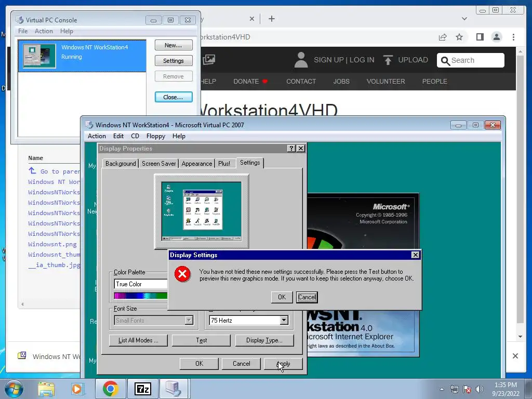Viewport: 532px width, 399px height.
Task: Click the monitor preview image
Action: [202, 211]
